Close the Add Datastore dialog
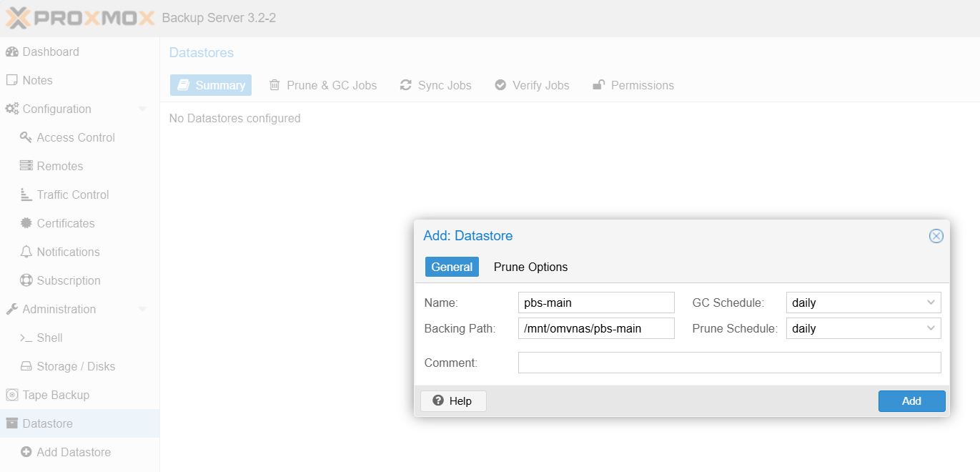This screenshot has width=980, height=472. point(936,236)
